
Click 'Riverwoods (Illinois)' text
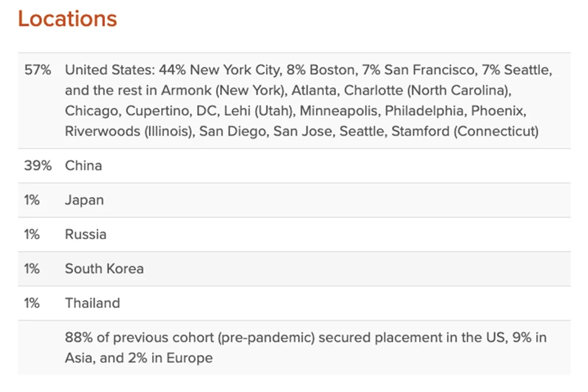tap(128, 131)
